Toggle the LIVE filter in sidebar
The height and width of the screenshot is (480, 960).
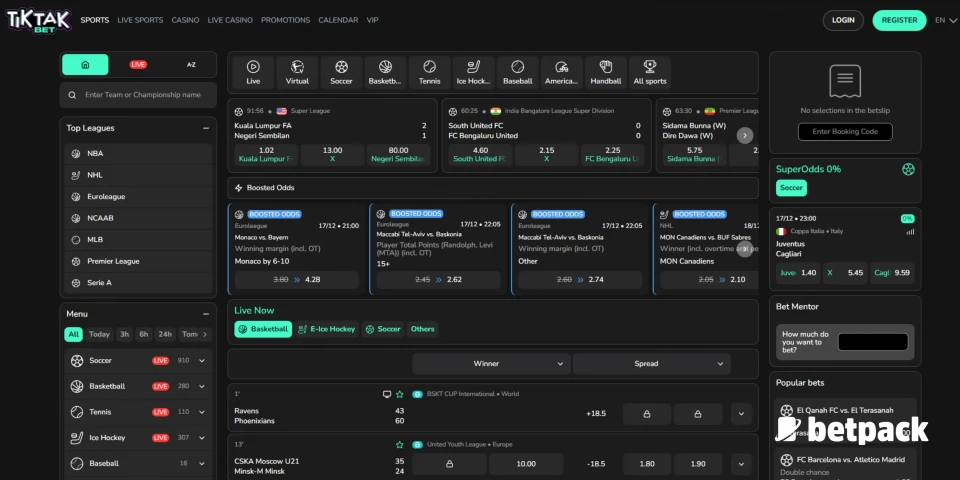coord(138,64)
